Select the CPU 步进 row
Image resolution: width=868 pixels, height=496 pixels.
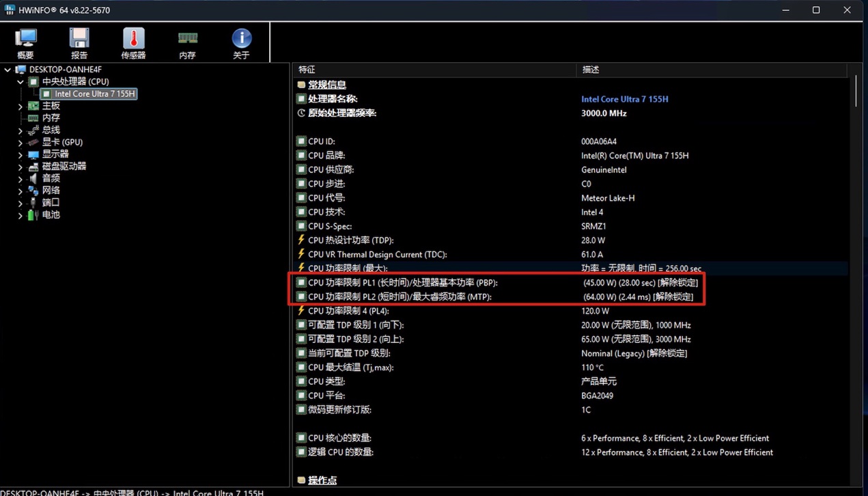tap(572, 184)
